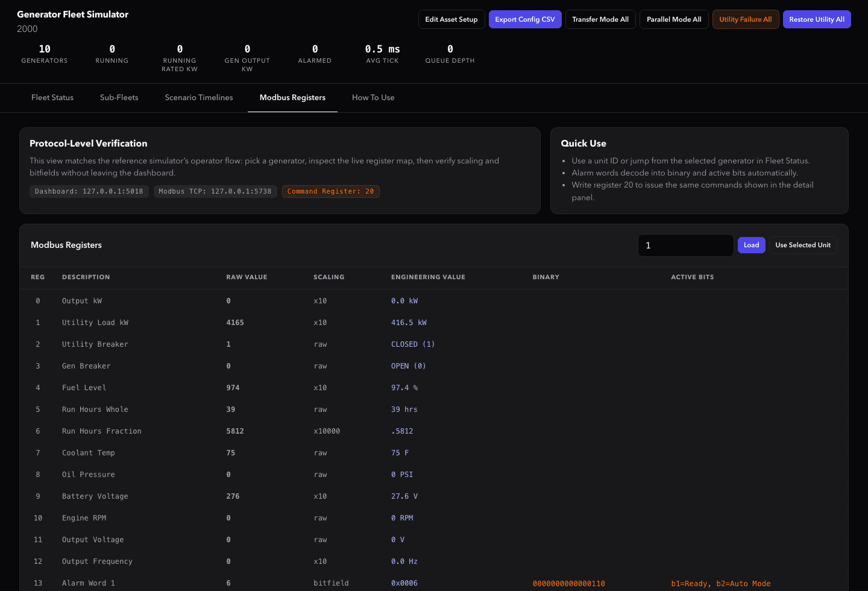
Task: Click the REG column header
Action: pos(38,277)
